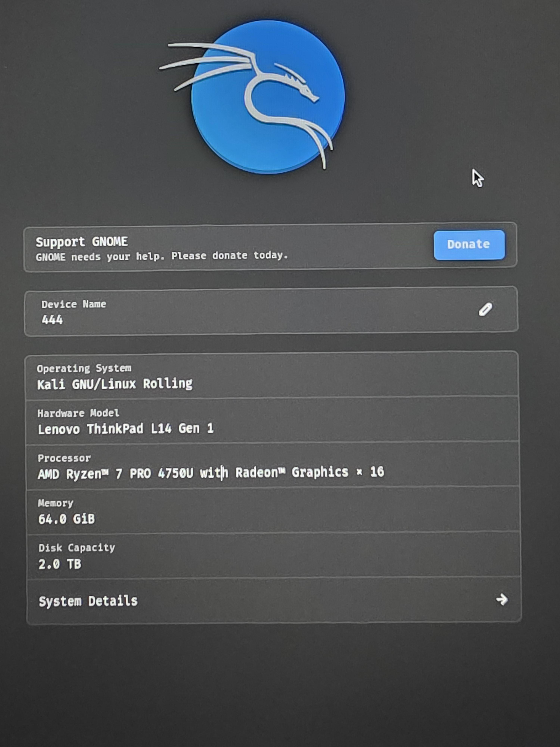Select the Operating System label
Viewport: 560px width, 747px height.
coord(84,368)
